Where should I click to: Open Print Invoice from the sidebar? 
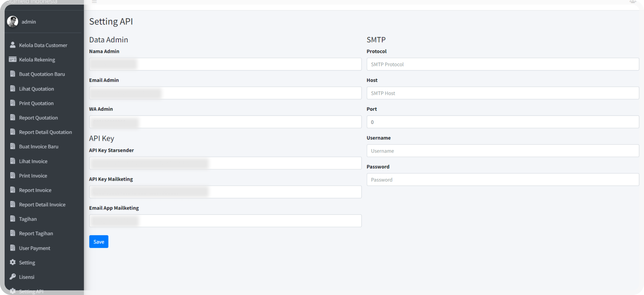pos(33,176)
